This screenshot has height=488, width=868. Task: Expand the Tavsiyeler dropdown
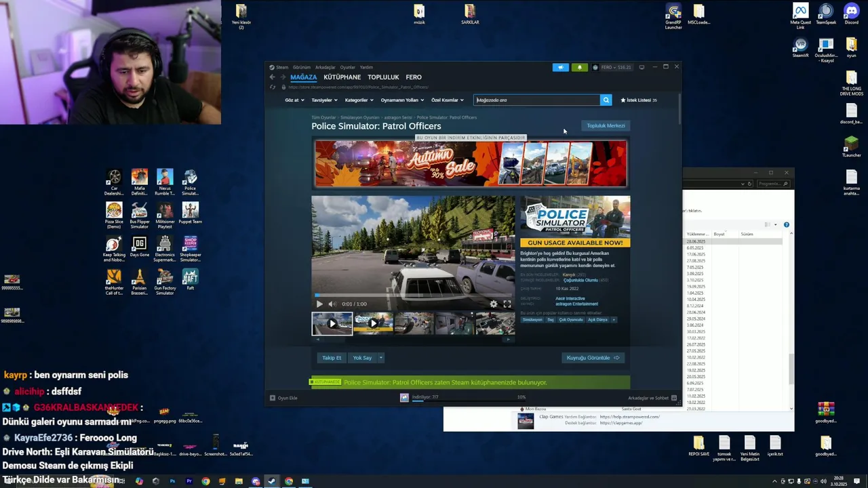[324, 100]
